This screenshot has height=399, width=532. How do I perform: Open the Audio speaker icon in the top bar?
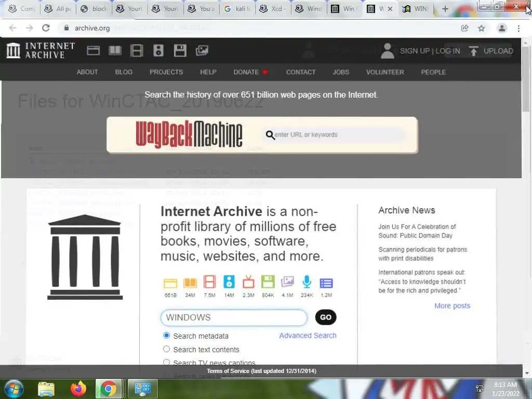(158, 50)
